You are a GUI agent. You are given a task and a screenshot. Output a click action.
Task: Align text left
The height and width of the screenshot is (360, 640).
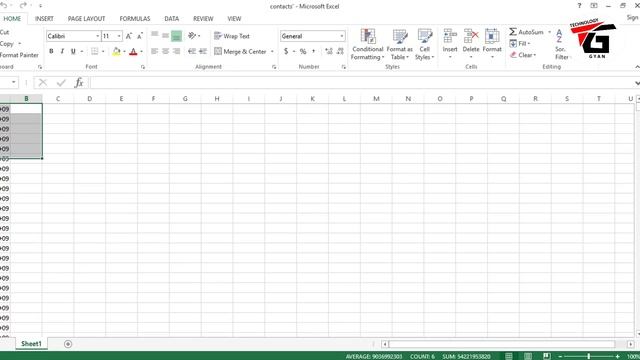(x=155, y=51)
